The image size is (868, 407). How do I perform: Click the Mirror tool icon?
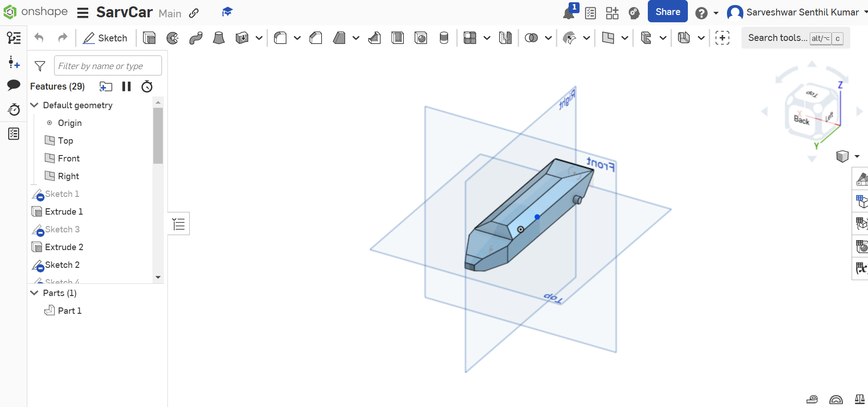[x=505, y=38]
